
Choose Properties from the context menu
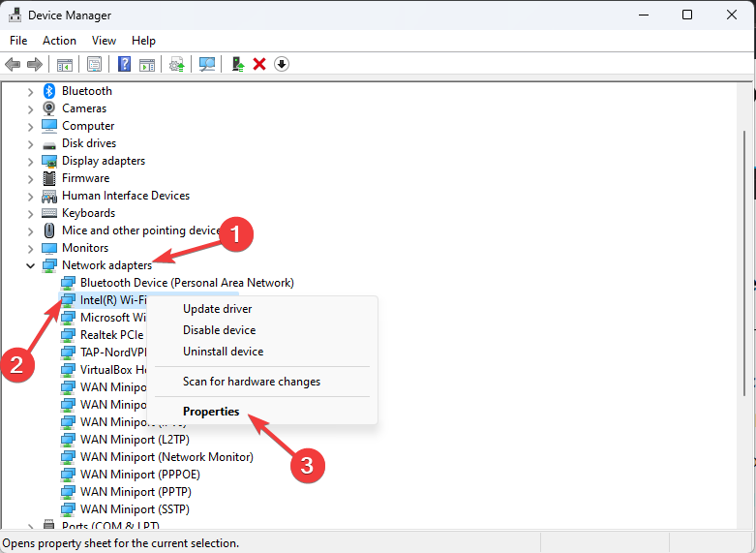coord(262,412)
